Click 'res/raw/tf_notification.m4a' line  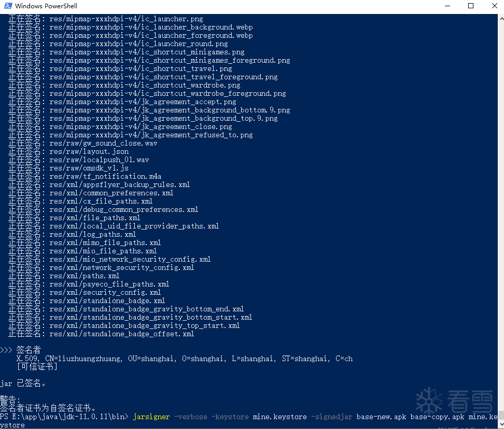click(85, 176)
